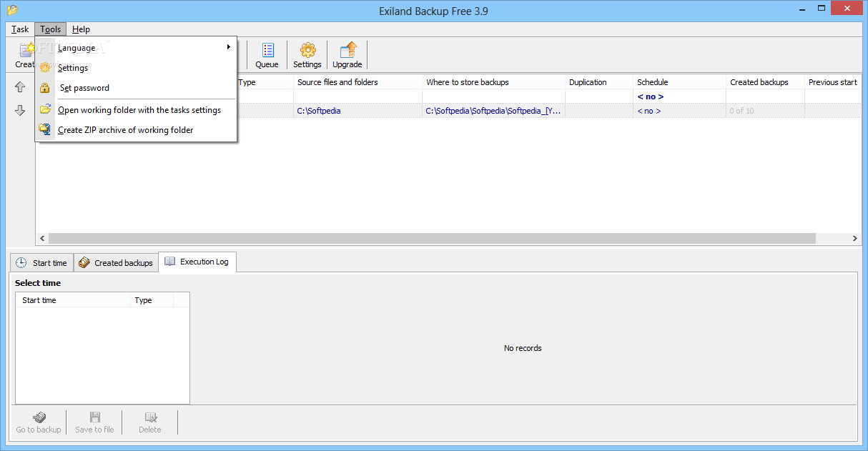Select Set password menu entry
The width and height of the screenshot is (868, 451).
[136, 88]
